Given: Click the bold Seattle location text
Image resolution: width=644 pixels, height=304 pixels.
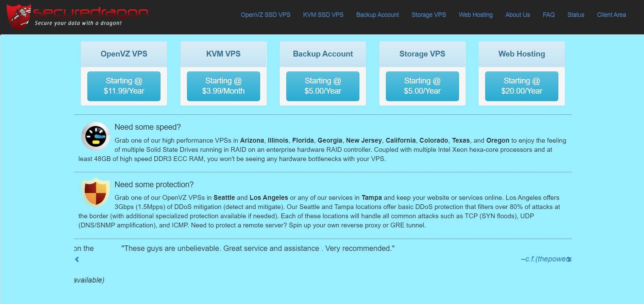Looking at the screenshot, I should click(224, 197).
